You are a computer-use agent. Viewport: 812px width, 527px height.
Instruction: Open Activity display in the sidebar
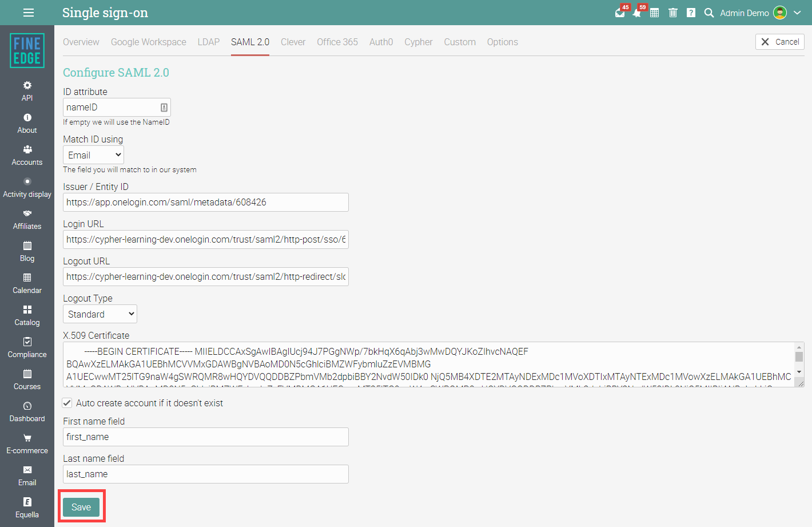click(x=27, y=187)
